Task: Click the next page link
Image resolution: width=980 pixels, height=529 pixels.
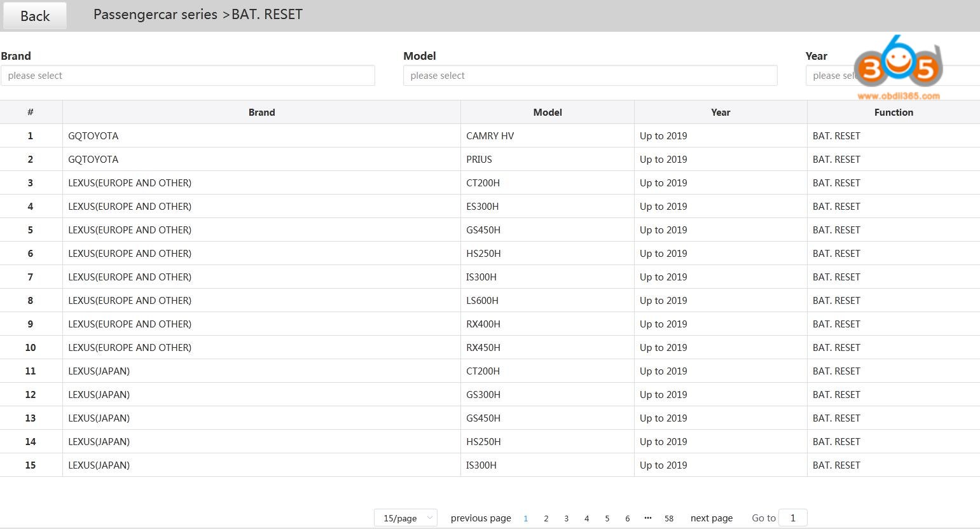Action: 712,518
